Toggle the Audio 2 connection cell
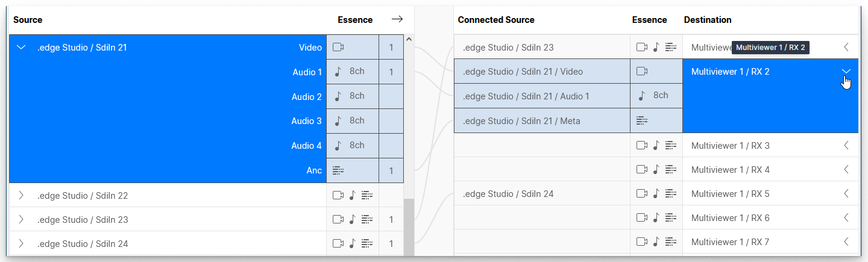This screenshot has width=868, height=262. coord(391,96)
